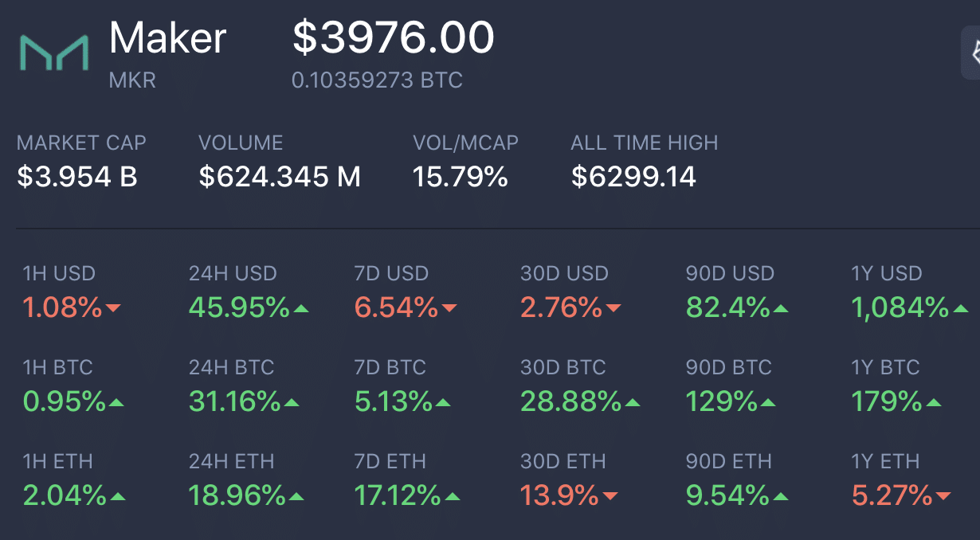Click the $3976.00 price value
The width and height of the screenshot is (980, 540).
click(x=394, y=37)
